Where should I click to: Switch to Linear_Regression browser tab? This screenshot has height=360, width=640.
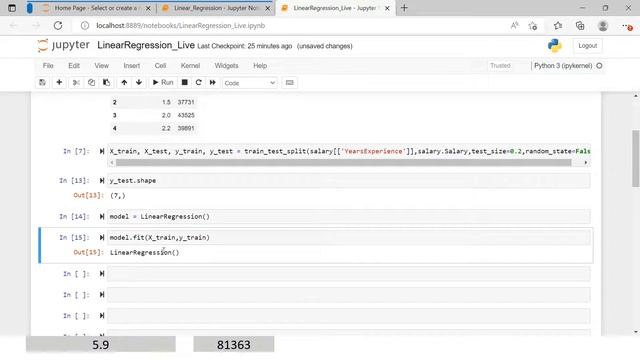tap(211, 8)
